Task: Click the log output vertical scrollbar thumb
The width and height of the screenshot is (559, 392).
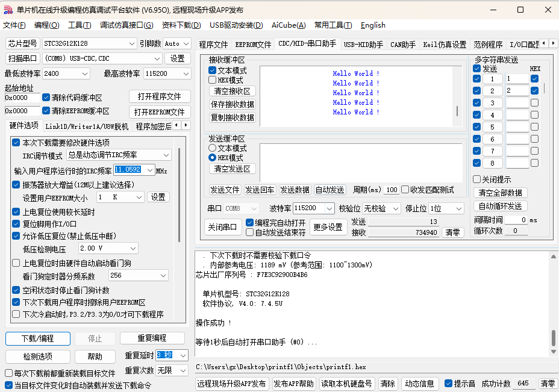Action: (x=554, y=338)
